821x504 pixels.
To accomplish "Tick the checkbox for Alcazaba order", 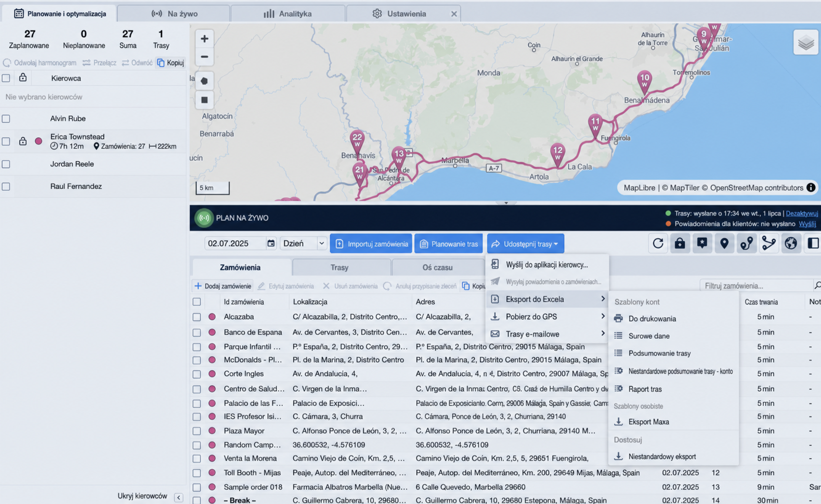I will click(197, 317).
